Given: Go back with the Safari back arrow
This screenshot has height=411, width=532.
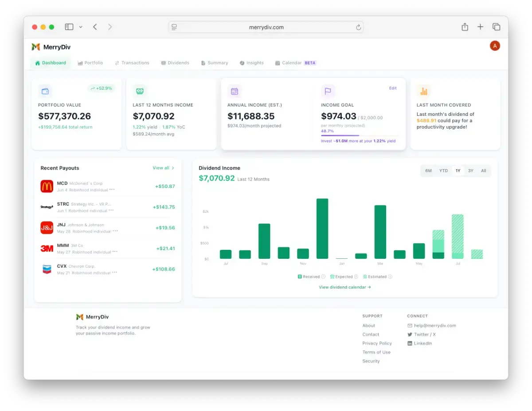Looking at the screenshot, I should 95,27.
